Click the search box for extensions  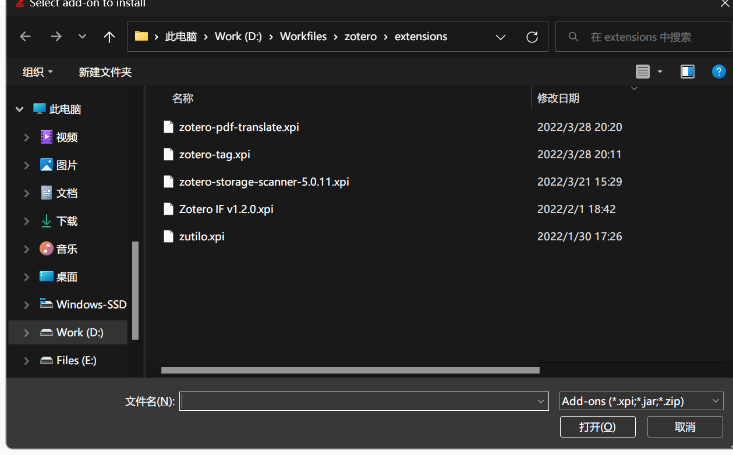click(644, 37)
